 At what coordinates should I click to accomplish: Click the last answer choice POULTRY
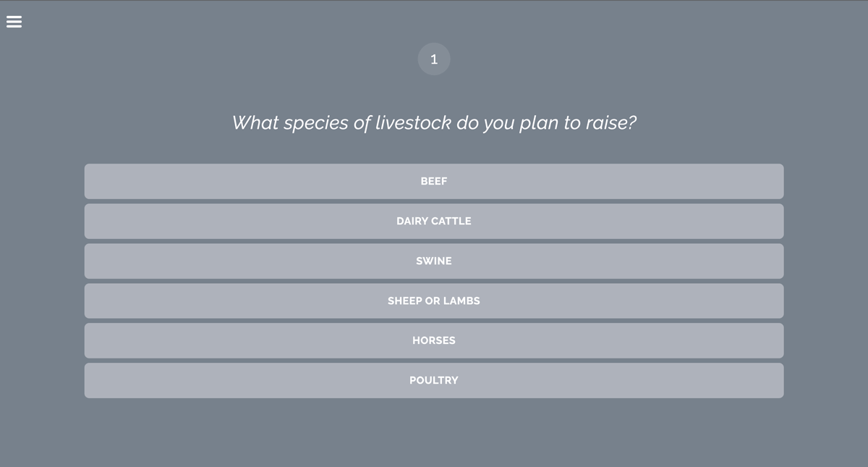[x=434, y=380]
